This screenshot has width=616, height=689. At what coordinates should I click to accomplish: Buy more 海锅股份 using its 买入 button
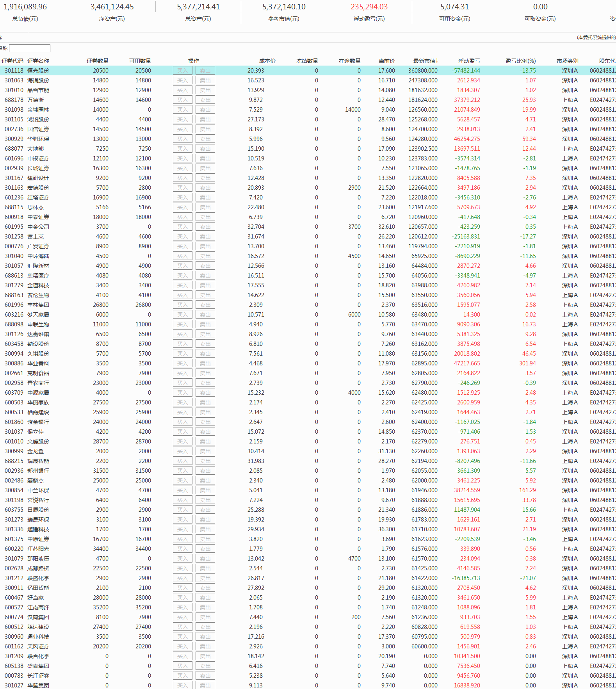point(183,80)
